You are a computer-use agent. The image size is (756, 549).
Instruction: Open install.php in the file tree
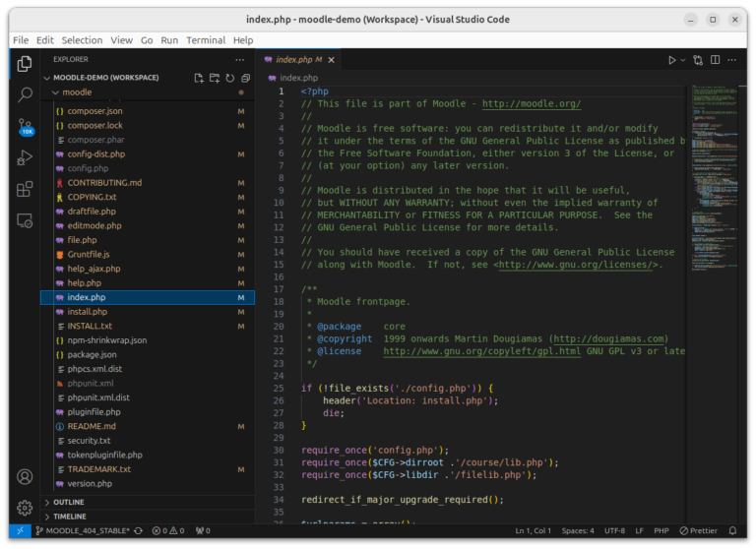tap(87, 312)
